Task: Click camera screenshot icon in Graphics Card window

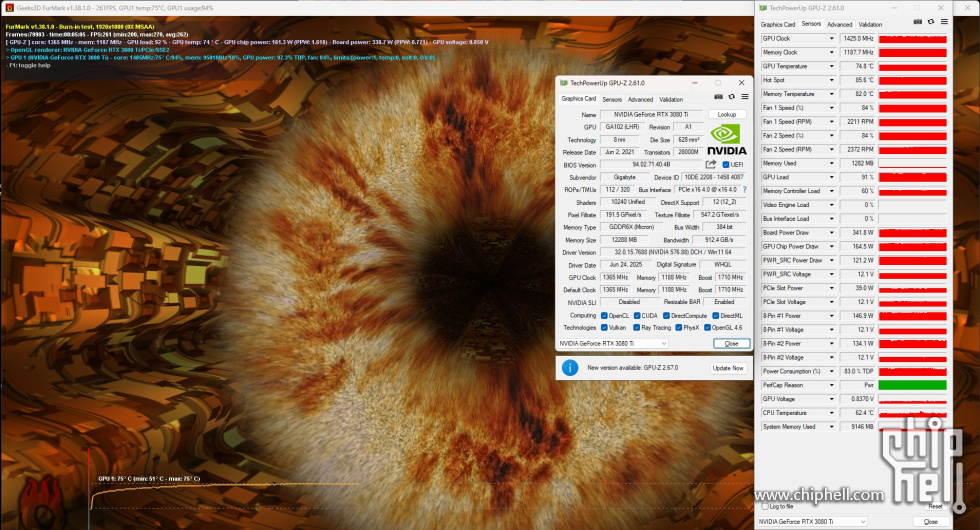Action: [x=718, y=97]
